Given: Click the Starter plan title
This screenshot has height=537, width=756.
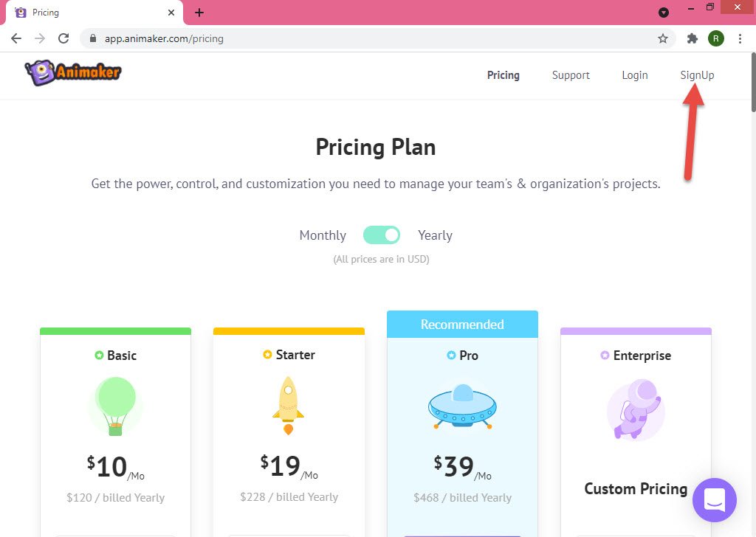Looking at the screenshot, I should point(295,355).
